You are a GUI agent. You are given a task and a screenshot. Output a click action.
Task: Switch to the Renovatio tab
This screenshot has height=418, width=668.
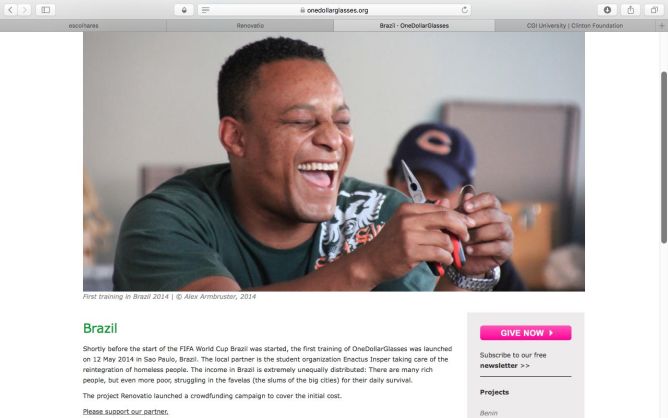[x=250, y=26]
